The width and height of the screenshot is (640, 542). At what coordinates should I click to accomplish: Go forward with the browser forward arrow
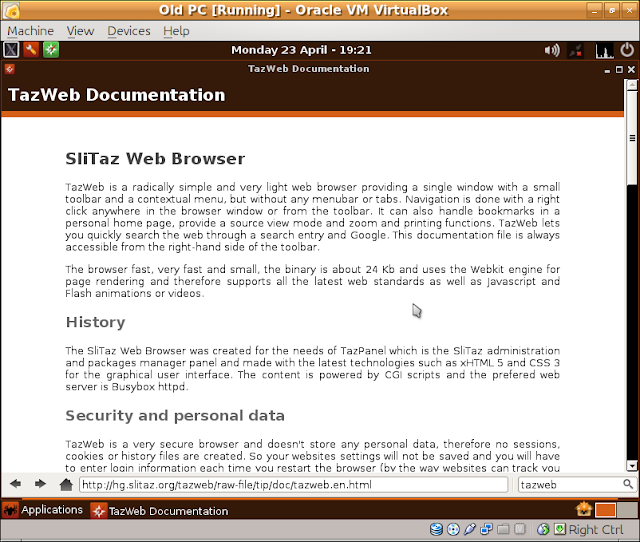click(x=40, y=484)
